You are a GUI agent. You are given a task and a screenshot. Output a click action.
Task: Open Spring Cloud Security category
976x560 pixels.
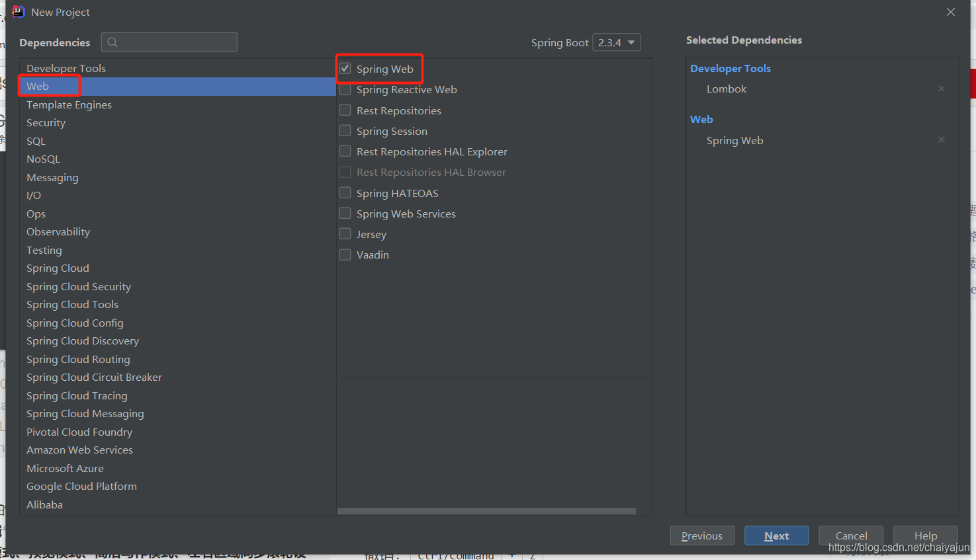(178, 286)
